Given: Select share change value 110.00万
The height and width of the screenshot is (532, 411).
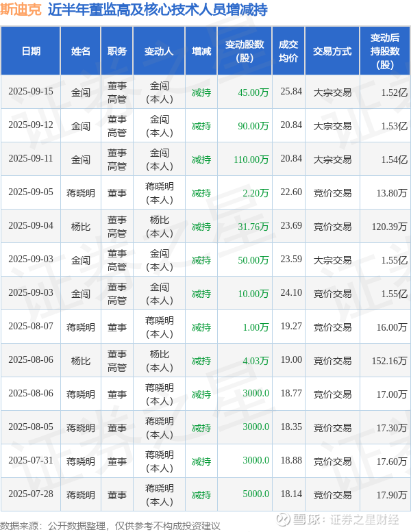Looking at the screenshot, I should click(x=251, y=160).
